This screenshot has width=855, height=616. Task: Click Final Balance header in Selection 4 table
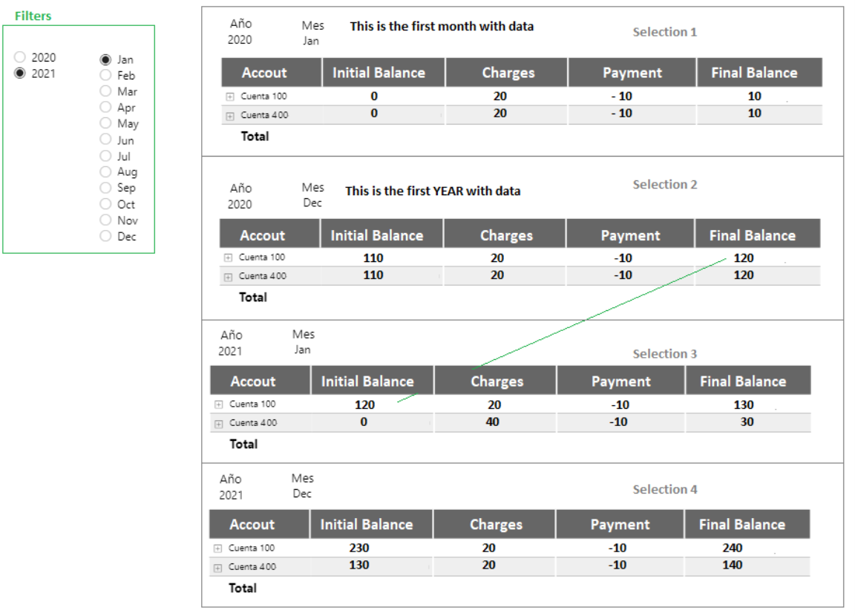[747, 525]
